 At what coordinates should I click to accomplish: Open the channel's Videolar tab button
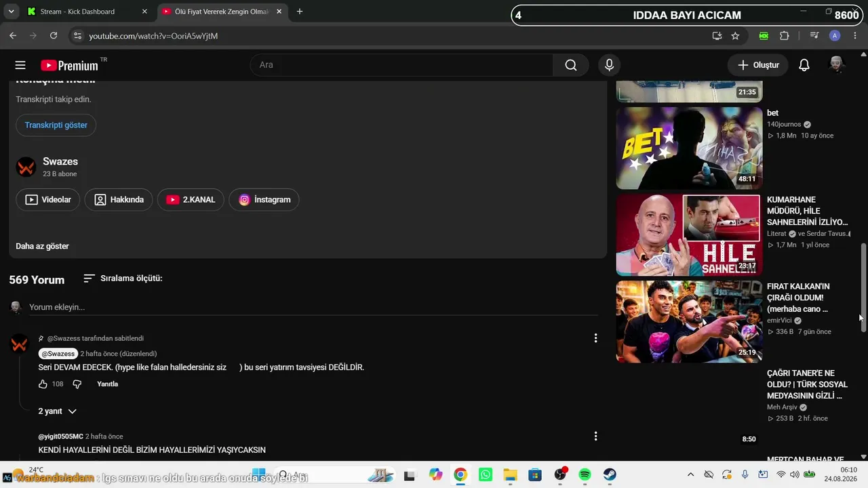pyautogui.click(x=48, y=200)
